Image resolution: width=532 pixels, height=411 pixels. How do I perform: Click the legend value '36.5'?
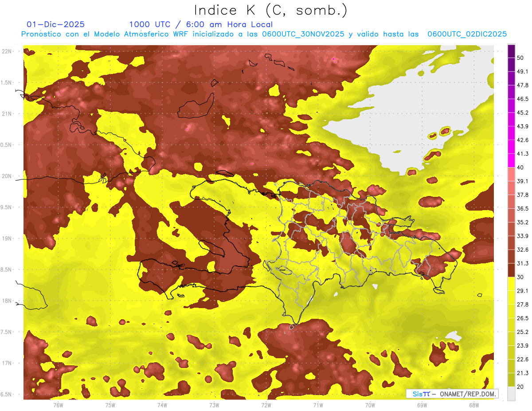(523, 208)
